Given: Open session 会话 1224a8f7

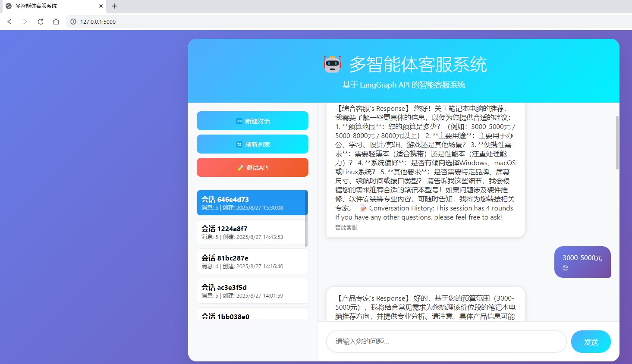Looking at the screenshot, I should pos(252,232).
